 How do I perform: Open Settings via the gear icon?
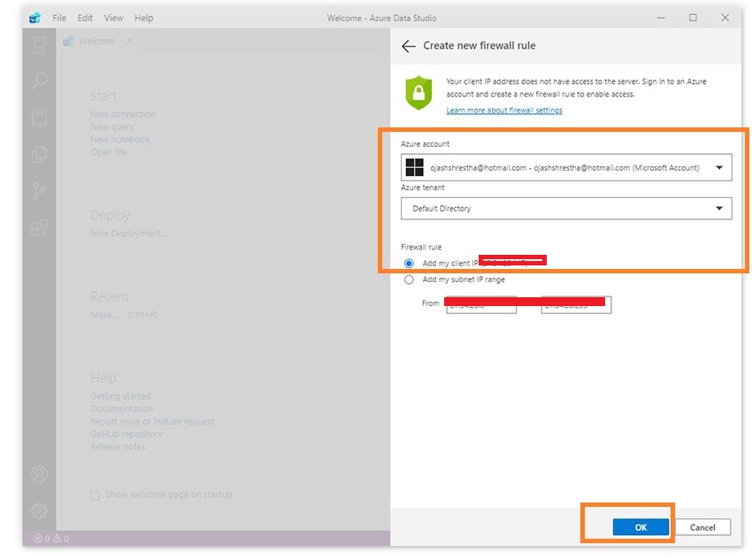point(39,510)
